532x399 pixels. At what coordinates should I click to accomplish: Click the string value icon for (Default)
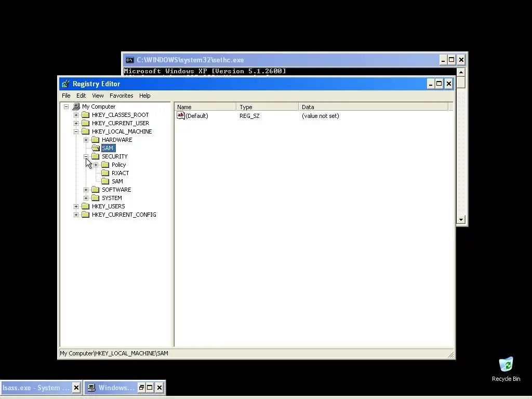[180, 116]
